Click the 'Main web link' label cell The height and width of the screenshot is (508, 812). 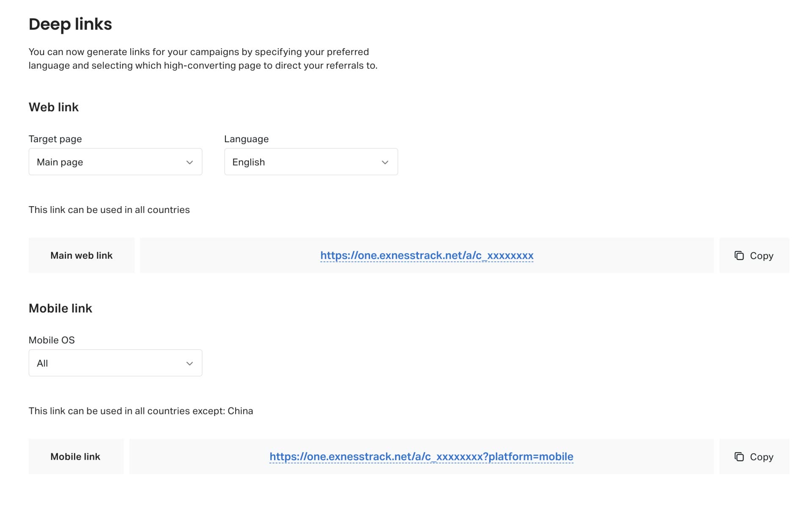click(x=82, y=255)
